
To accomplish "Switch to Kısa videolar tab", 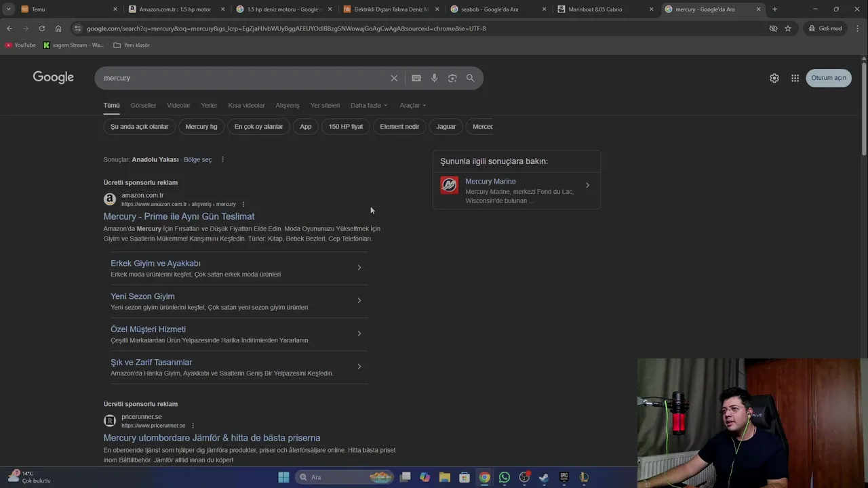I will (246, 105).
